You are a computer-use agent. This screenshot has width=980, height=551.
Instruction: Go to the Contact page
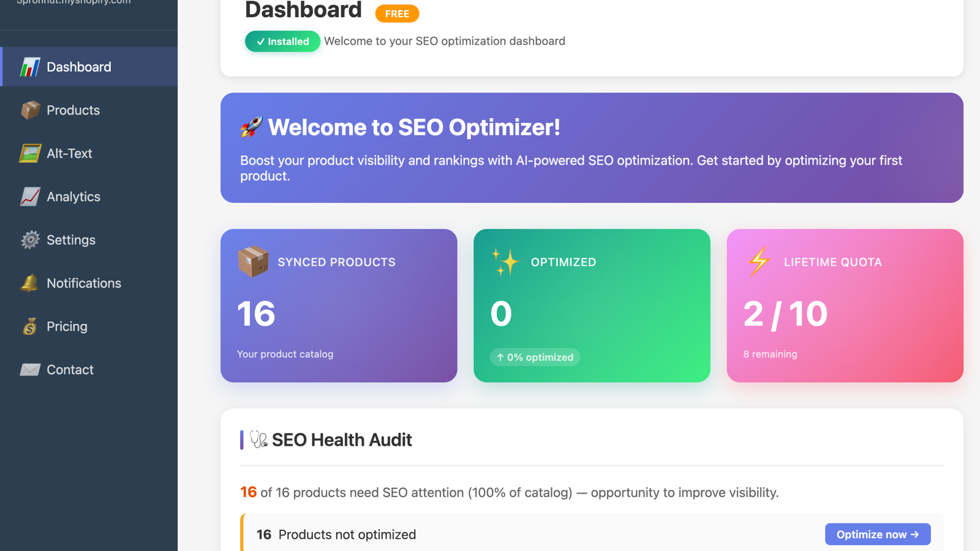89,370
